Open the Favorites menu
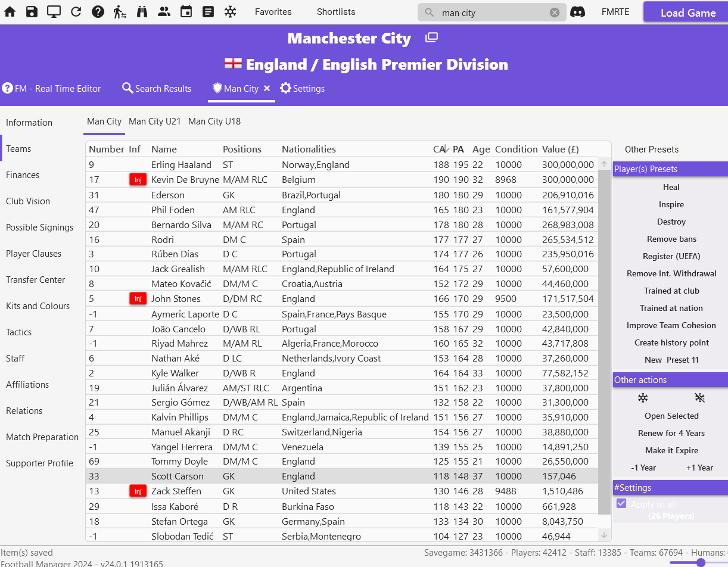The height and width of the screenshot is (567, 728). pyautogui.click(x=273, y=12)
